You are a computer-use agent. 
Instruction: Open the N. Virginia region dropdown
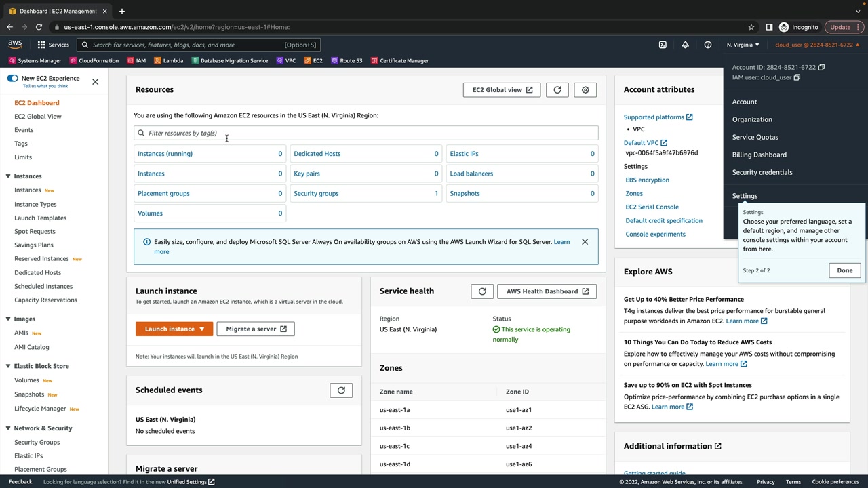(x=743, y=45)
